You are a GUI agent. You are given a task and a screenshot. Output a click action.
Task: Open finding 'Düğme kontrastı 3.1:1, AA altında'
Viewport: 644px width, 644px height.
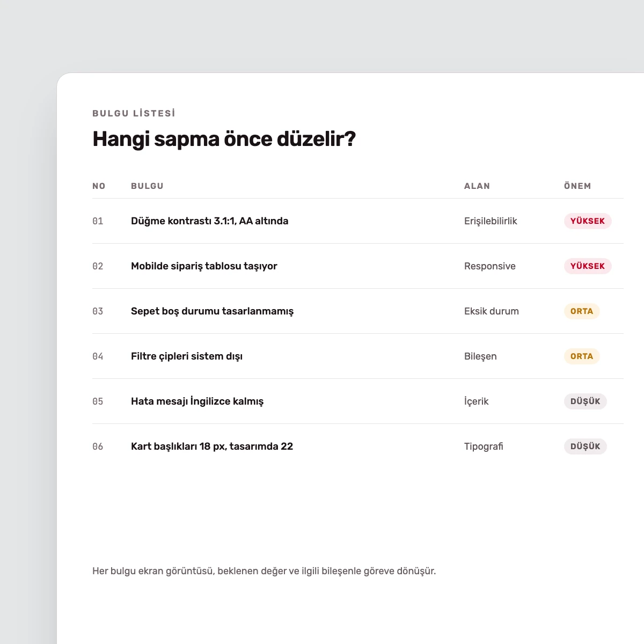(x=210, y=221)
